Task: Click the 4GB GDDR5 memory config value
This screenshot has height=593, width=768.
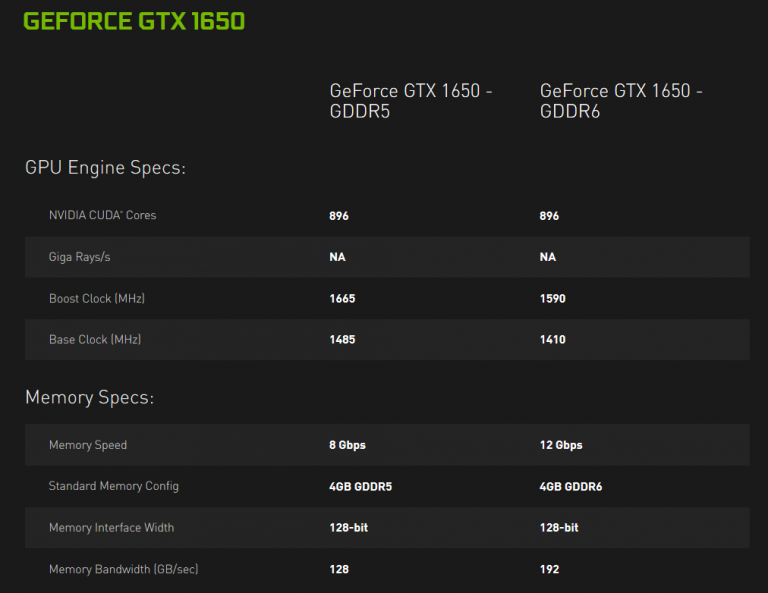Action: (x=360, y=487)
